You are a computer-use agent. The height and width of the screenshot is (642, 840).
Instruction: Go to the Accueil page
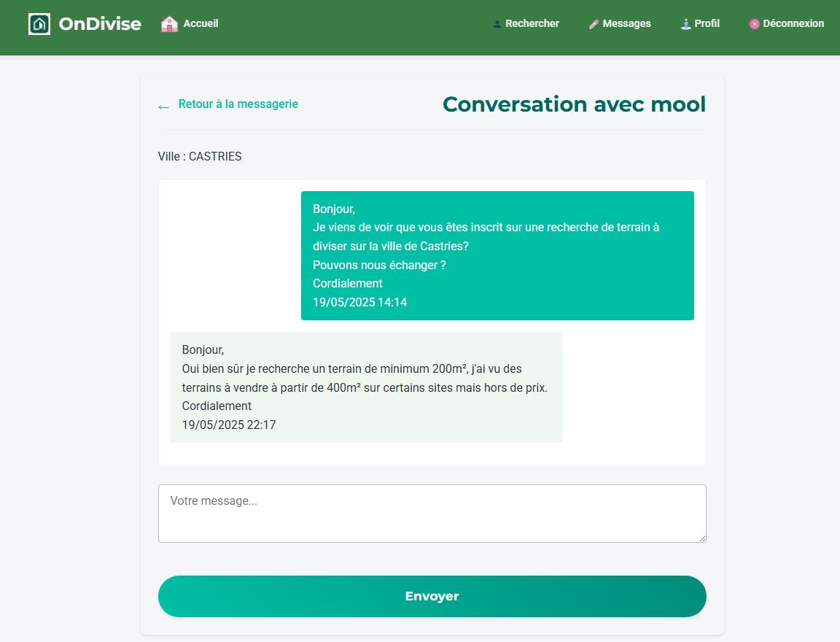pyautogui.click(x=201, y=23)
